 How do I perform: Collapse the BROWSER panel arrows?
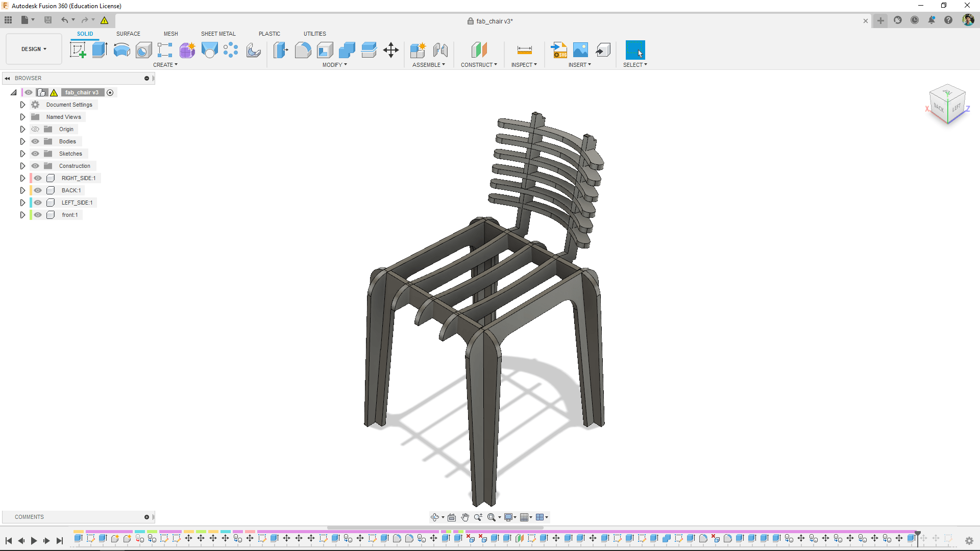pos(8,78)
